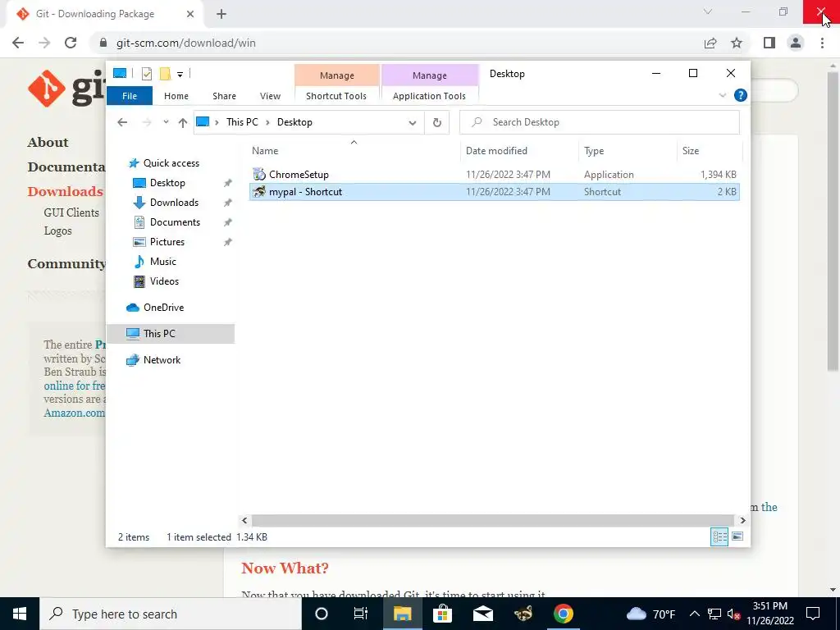Select This PC in navigation pane
This screenshot has width=840, height=630.
point(171,334)
